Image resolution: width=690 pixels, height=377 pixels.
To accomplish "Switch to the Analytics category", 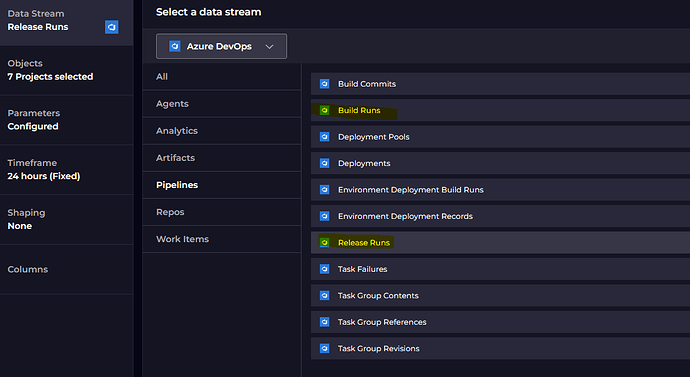I will click(222, 131).
